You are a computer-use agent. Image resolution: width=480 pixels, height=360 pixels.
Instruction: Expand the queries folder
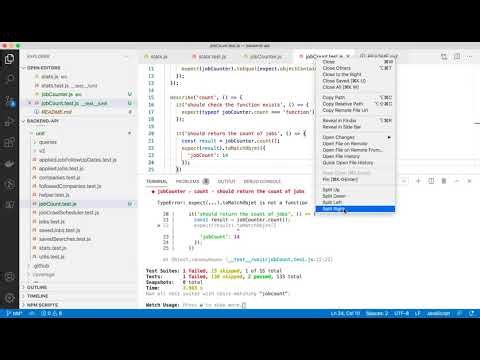(x=48, y=142)
